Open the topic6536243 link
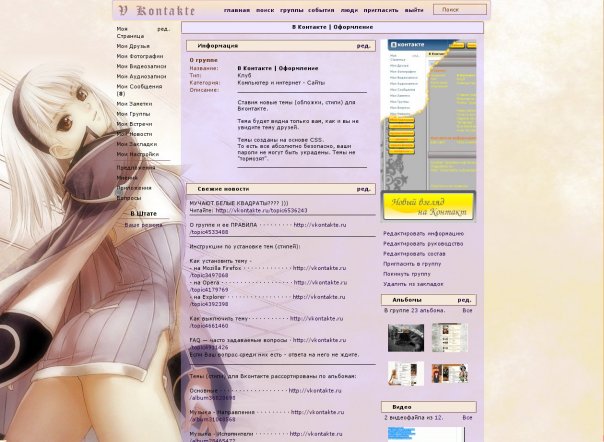The image size is (604, 442). 261,210
